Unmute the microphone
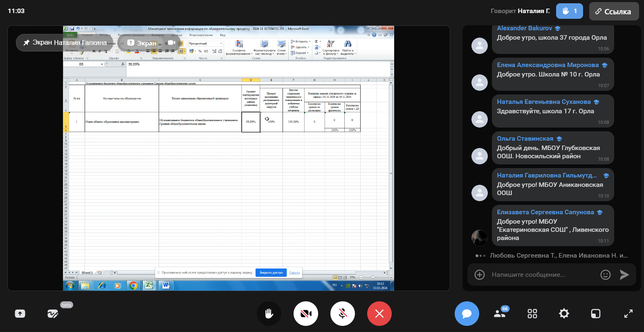Screen dimensions: 644x332 coord(343,314)
